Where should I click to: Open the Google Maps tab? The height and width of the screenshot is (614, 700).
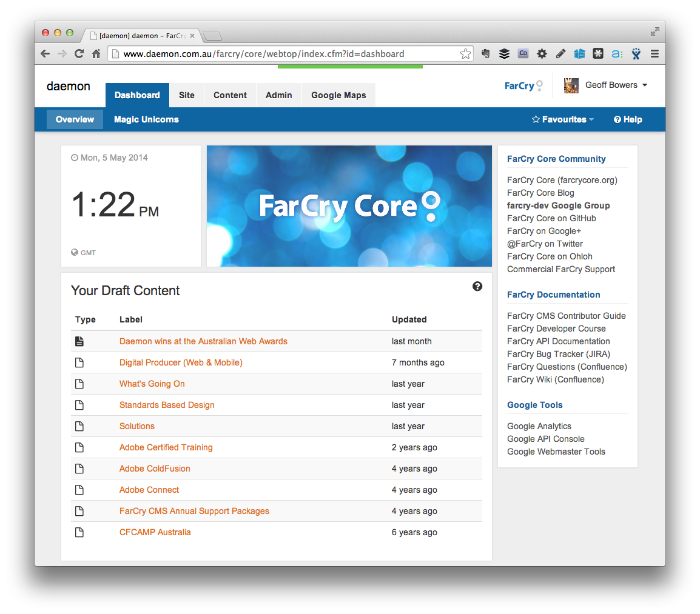point(338,95)
